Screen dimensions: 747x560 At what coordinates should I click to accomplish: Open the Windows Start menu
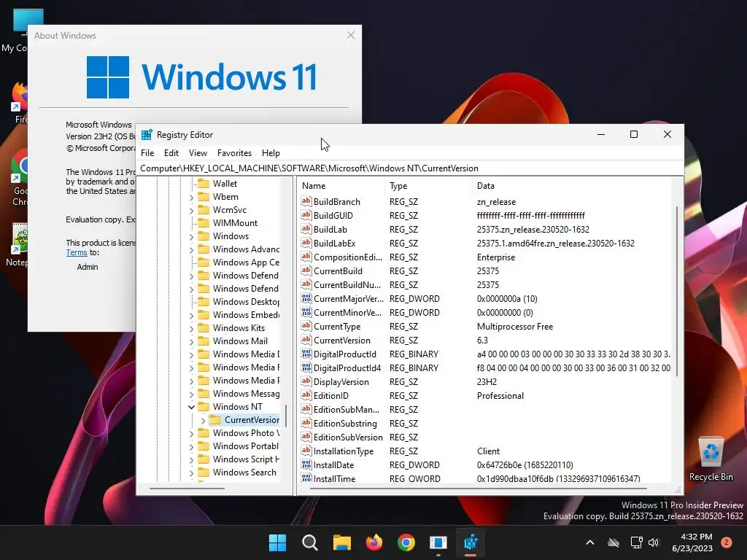point(277,542)
